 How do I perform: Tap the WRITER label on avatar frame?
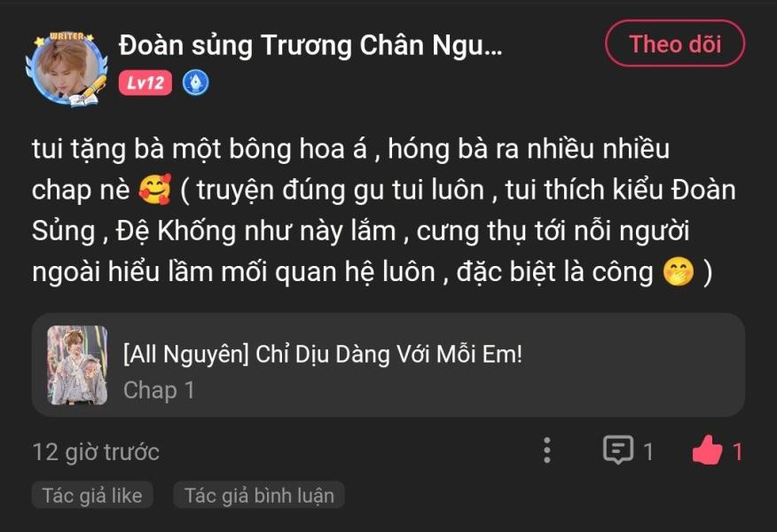pyautogui.click(x=67, y=36)
